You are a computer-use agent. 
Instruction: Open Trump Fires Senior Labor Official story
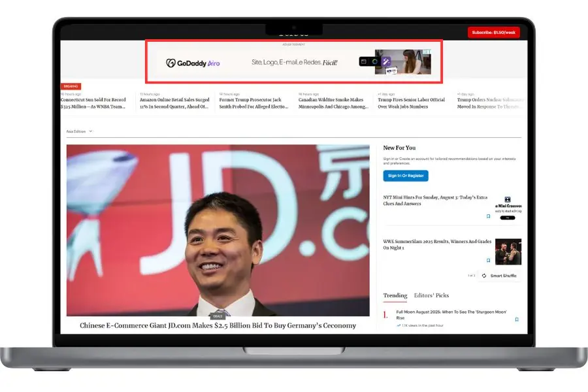point(411,103)
